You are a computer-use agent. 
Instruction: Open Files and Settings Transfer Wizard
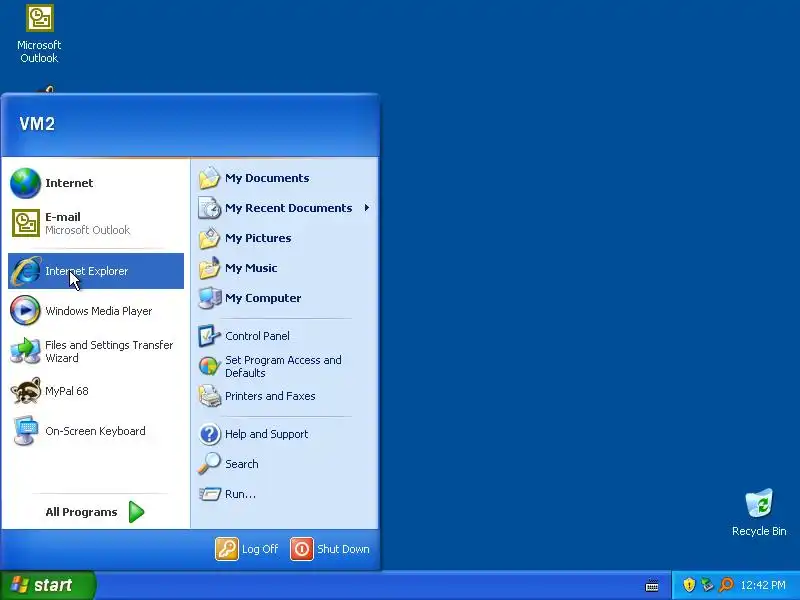point(96,352)
